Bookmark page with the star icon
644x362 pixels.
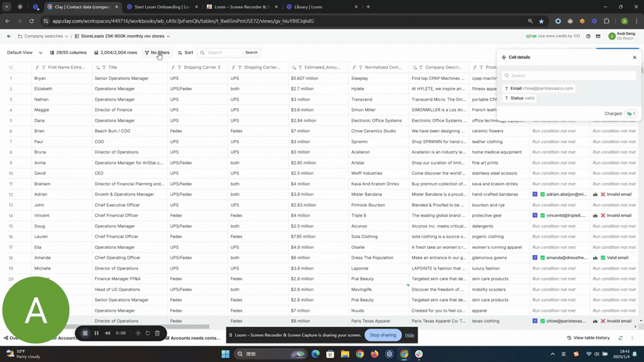(x=541, y=21)
